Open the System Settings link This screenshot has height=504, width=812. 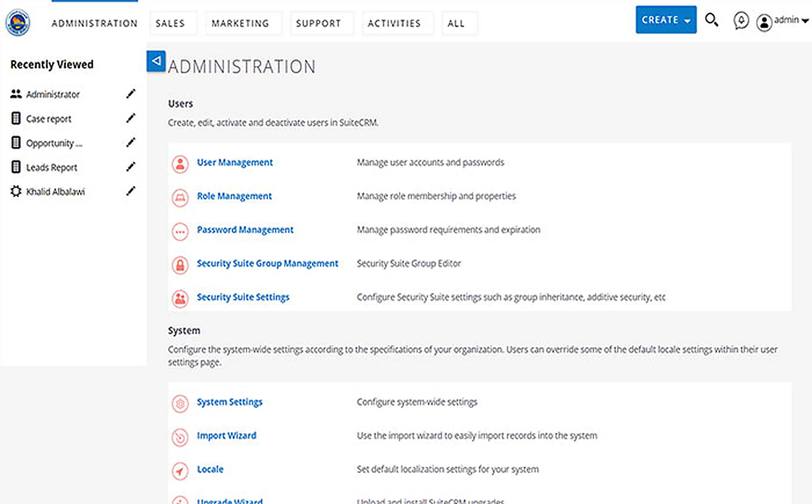(230, 402)
